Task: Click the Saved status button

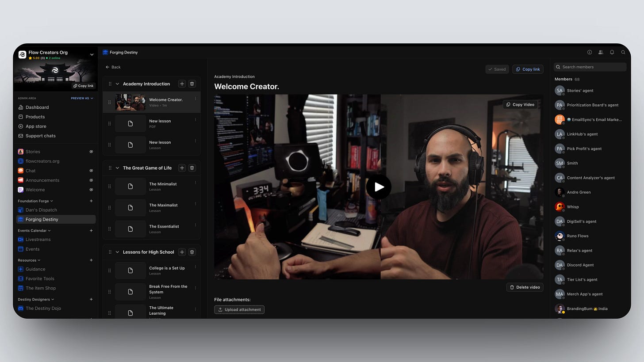Action: tap(497, 69)
